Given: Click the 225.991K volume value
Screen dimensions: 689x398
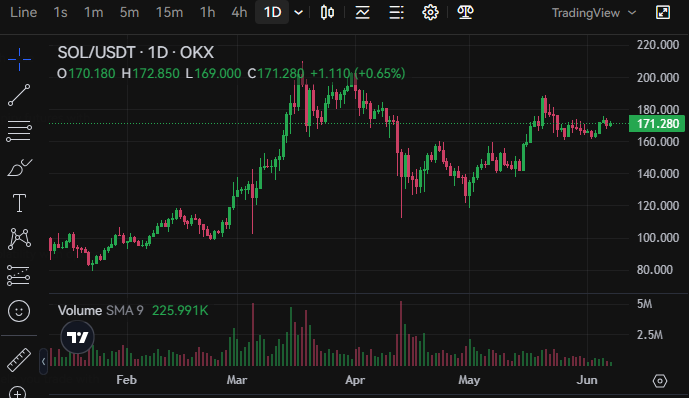Looking at the screenshot, I should (180, 311).
